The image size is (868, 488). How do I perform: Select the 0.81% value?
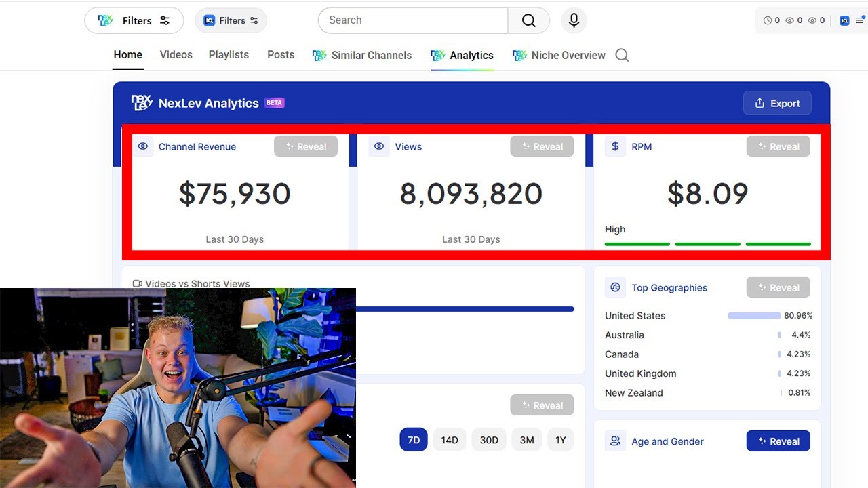pos(799,393)
